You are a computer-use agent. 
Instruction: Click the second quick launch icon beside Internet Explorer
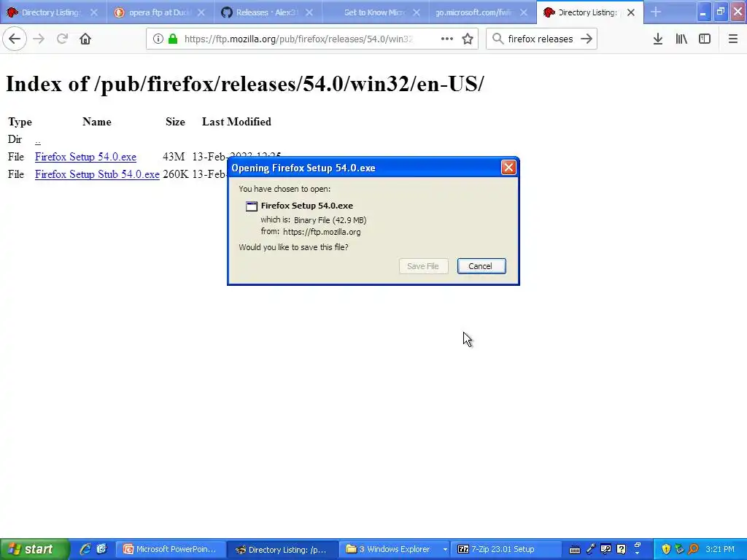pos(102,549)
